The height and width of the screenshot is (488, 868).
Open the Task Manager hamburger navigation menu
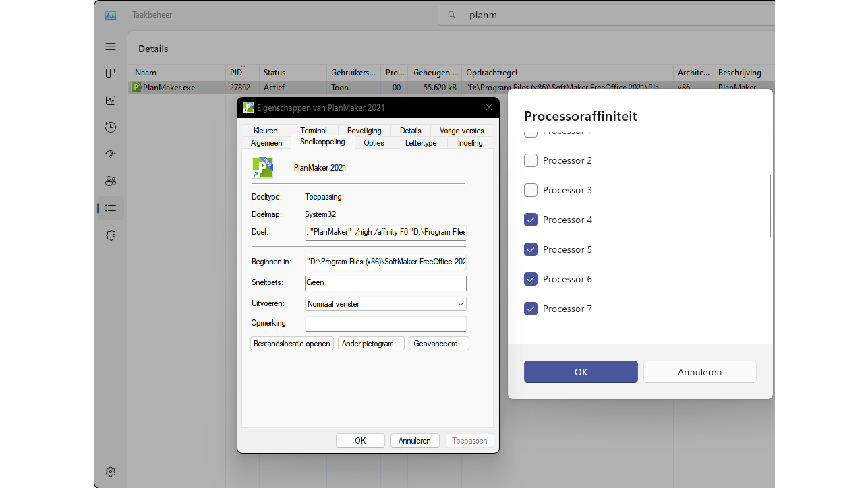click(x=111, y=47)
